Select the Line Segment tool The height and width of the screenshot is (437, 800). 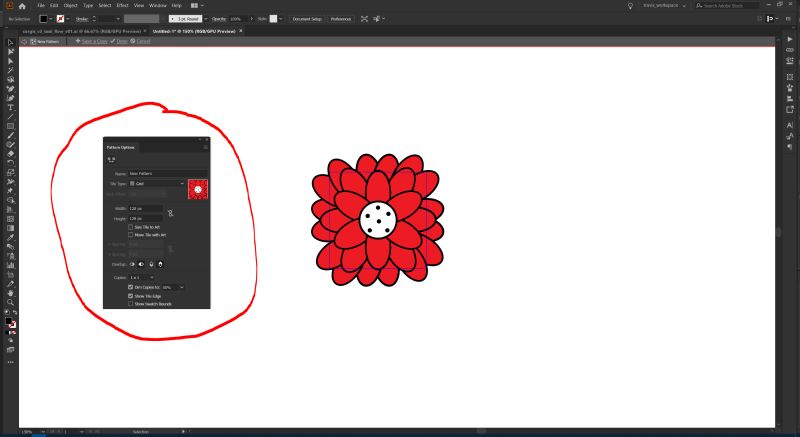pyautogui.click(x=10, y=117)
